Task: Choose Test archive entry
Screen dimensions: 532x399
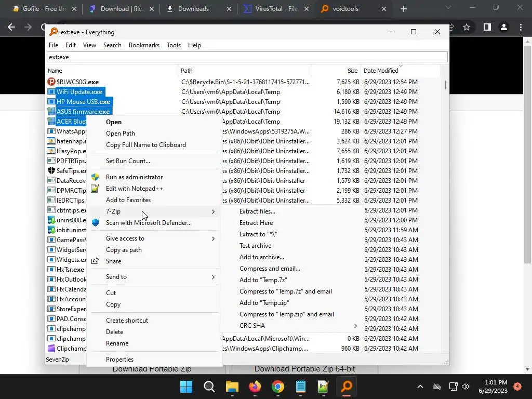Action: [255, 246]
